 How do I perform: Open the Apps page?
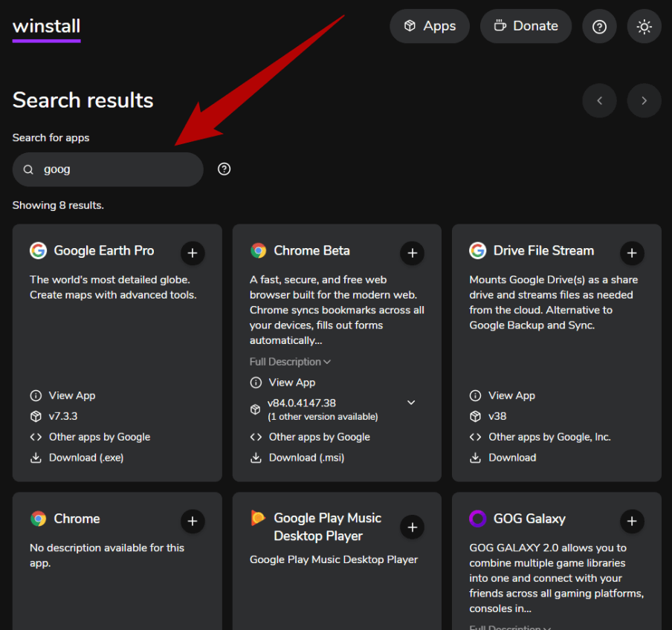coord(430,26)
